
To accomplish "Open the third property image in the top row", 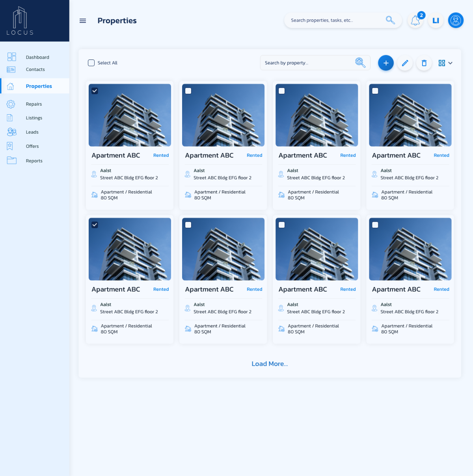I will pos(317,115).
